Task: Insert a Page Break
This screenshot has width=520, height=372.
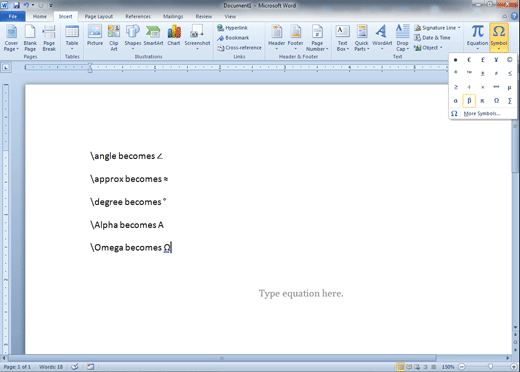Action: coord(49,38)
